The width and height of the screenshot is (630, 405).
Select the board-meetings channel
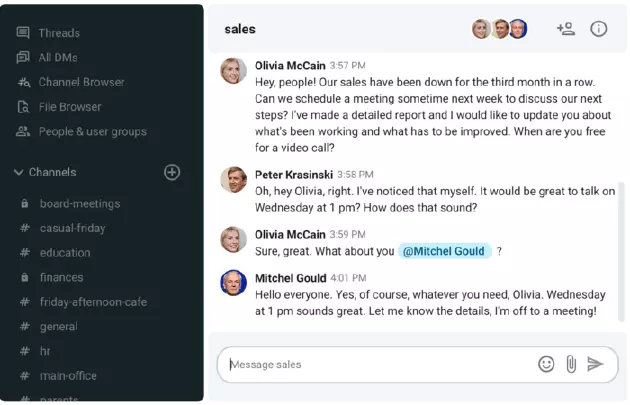pyautogui.click(x=79, y=204)
